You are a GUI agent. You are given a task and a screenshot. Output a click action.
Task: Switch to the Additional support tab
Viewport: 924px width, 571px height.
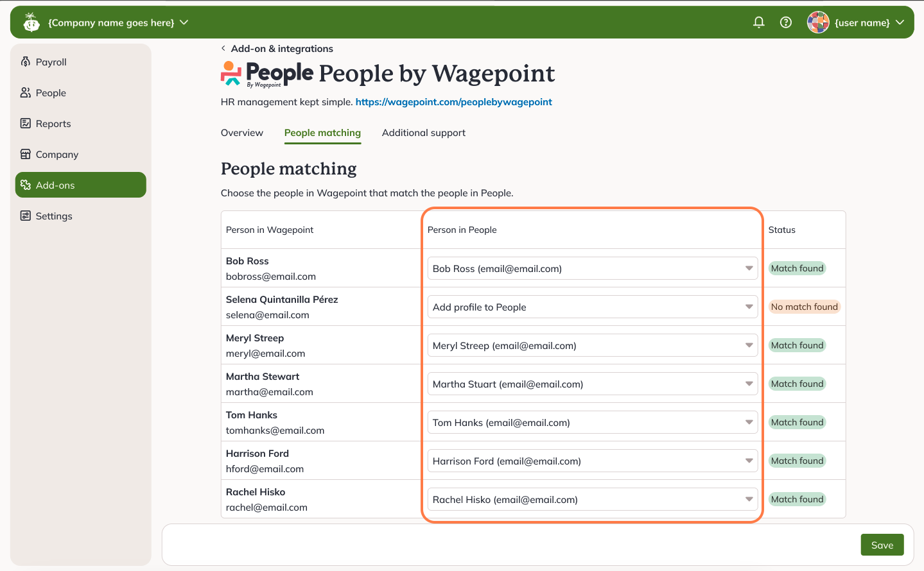tap(424, 133)
